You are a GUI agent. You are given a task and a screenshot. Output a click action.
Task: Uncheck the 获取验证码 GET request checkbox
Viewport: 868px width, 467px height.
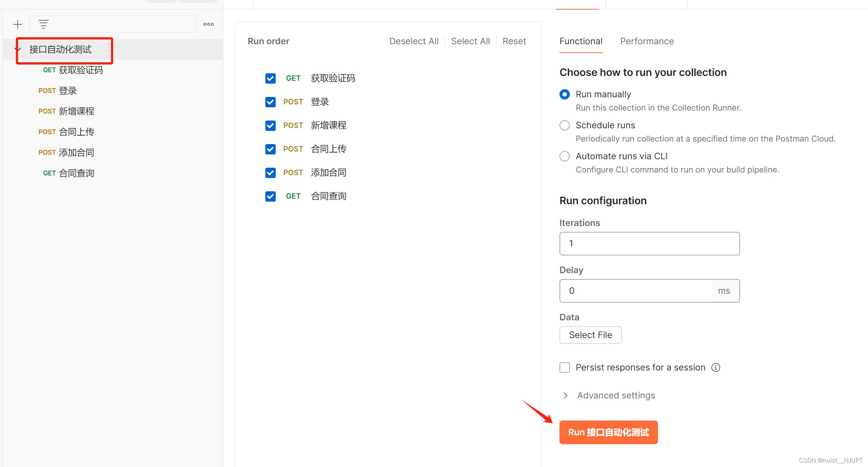tap(271, 78)
